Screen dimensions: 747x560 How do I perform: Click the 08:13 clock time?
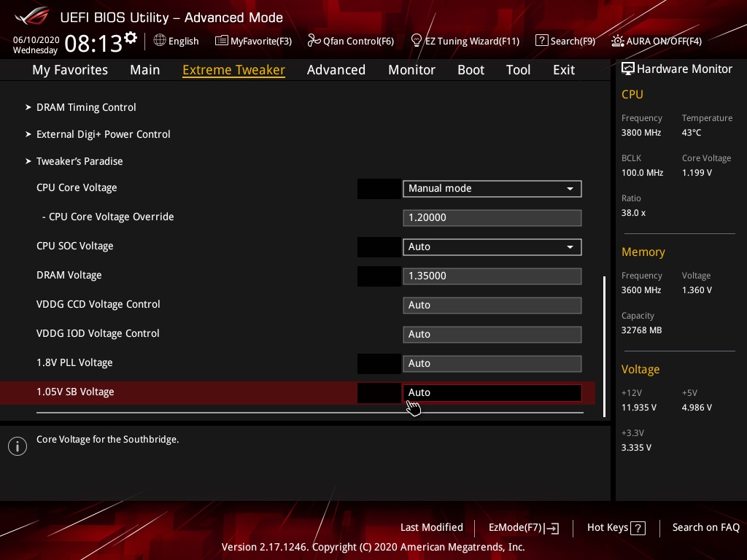click(x=93, y=43)
